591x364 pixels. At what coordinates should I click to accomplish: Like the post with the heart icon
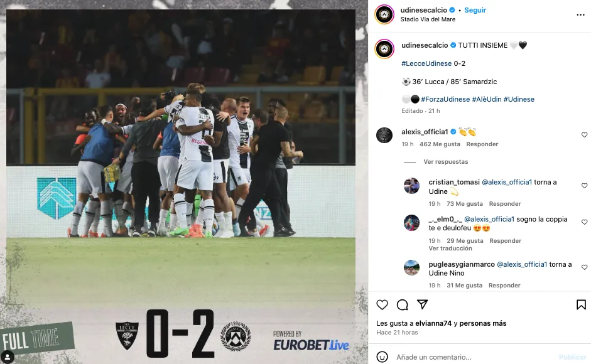point(382,304)
